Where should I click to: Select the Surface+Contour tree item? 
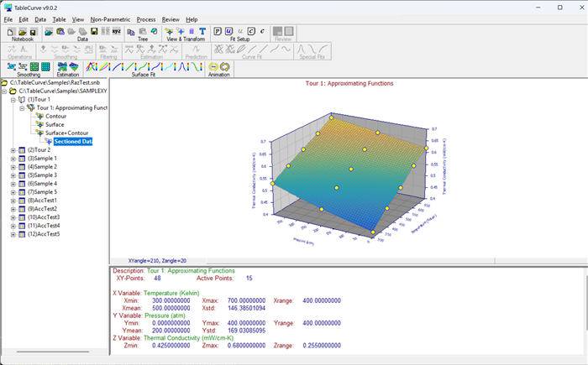66,133
